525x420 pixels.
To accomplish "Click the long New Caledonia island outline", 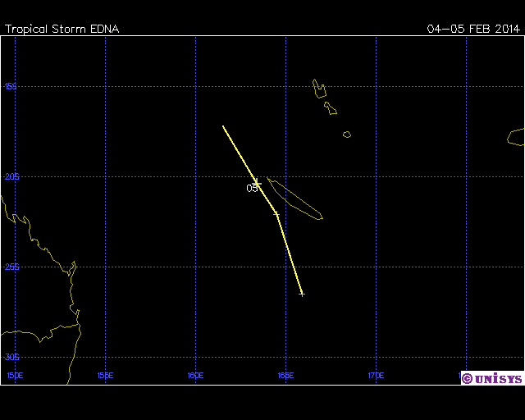I will (297, 201).
